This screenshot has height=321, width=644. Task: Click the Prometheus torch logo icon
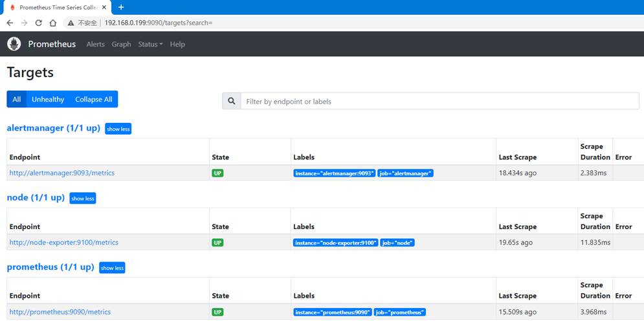(x=14, y=44)
